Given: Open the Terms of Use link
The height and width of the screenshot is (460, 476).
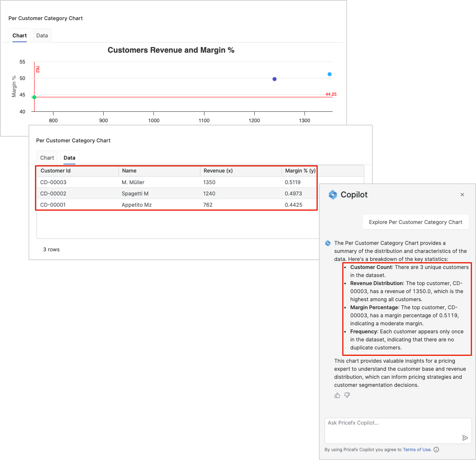Looking at the screenshot, I should click(x=417, y=450).
